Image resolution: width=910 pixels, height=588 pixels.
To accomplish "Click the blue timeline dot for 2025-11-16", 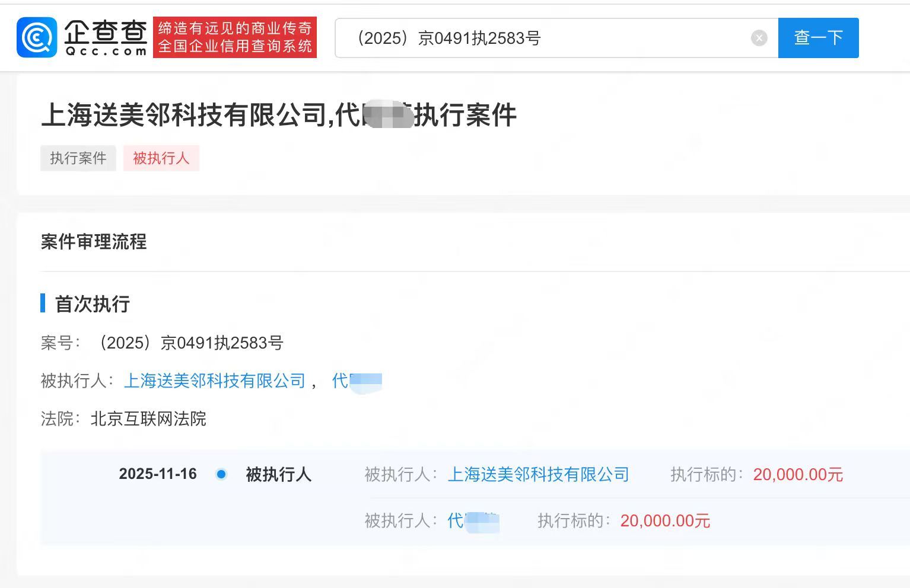I will 221,474.
